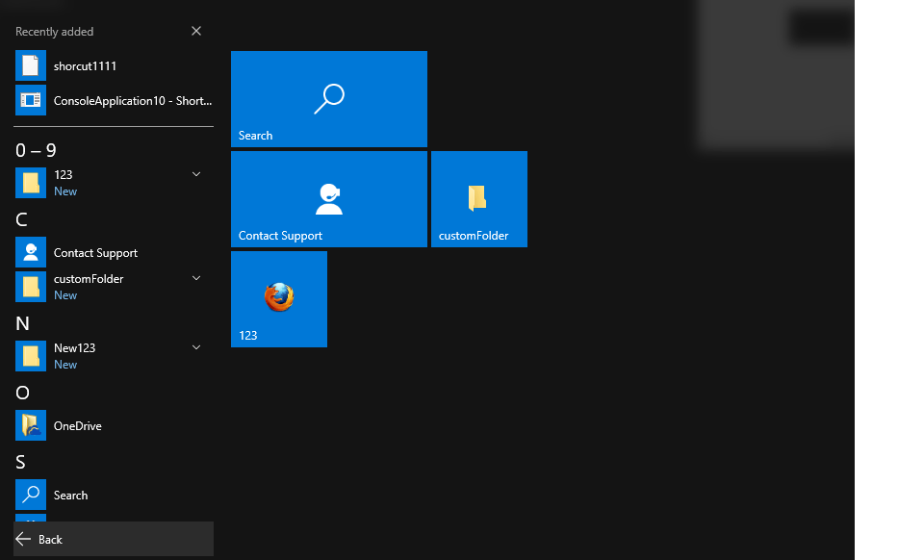The height and width of the screenshot is (560, 924).
Task: Click the New123 label text
Action: (x=74, y=348)
